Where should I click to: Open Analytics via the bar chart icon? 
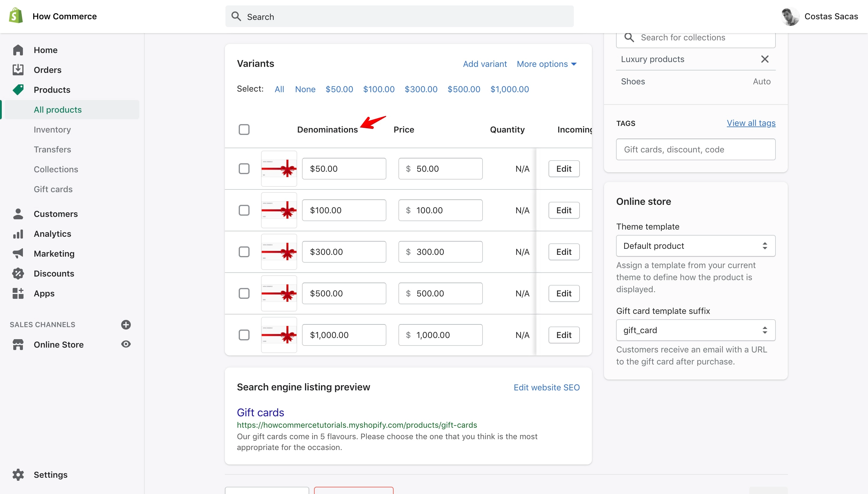tap(18, 234)
